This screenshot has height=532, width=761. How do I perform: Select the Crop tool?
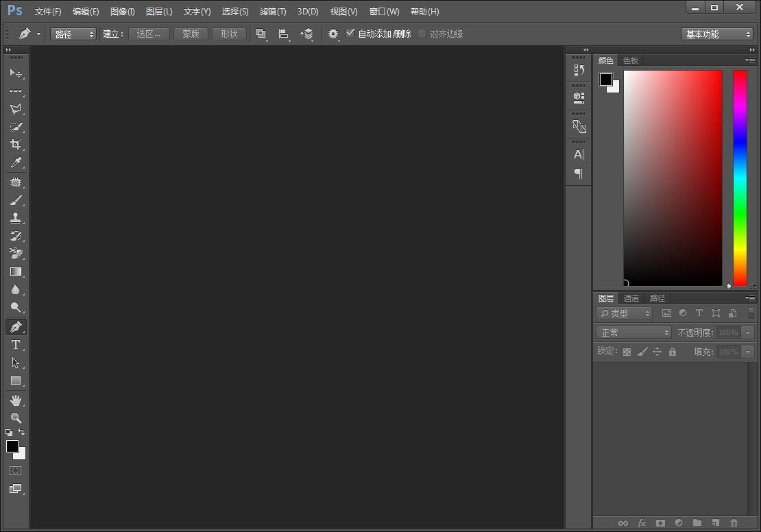(x=15, y=145)
